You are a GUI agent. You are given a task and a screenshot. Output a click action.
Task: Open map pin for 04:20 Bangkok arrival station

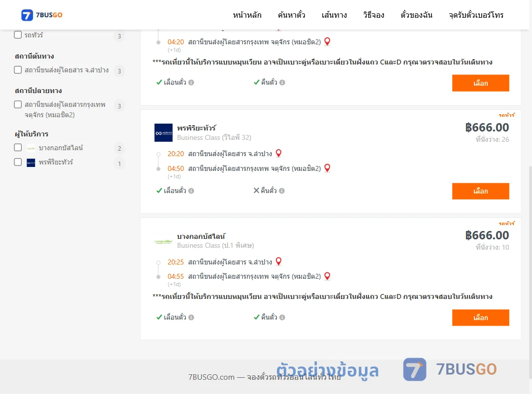(x=327, y=42)
